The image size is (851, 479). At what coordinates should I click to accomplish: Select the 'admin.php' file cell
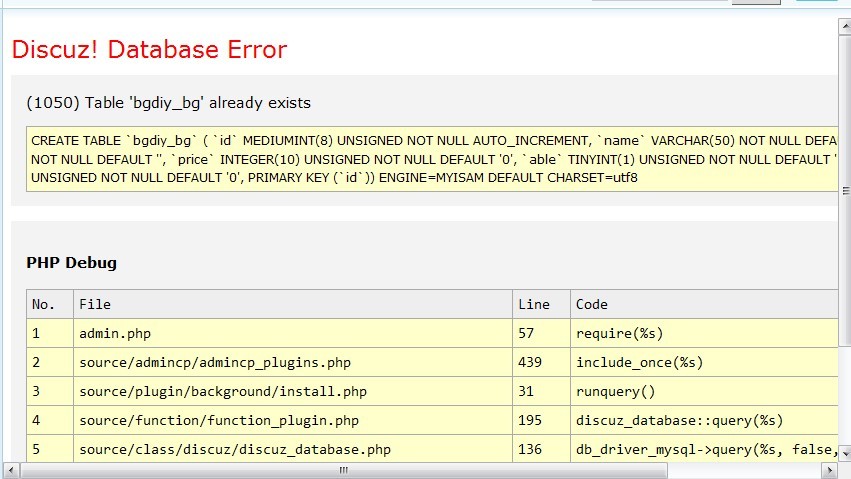point(293,333)
